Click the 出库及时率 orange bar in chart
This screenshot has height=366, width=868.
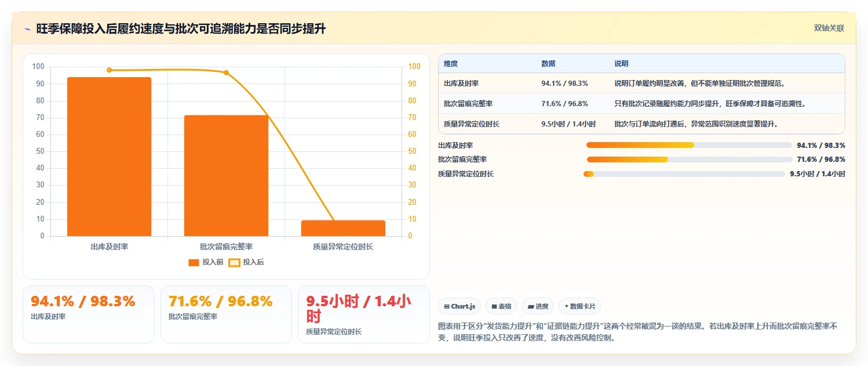tap(109, 157)
